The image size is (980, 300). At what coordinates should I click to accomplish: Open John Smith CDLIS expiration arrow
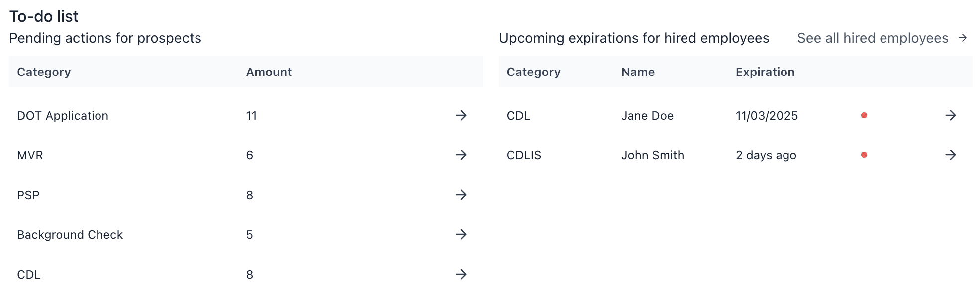click(x=951, y=155)
